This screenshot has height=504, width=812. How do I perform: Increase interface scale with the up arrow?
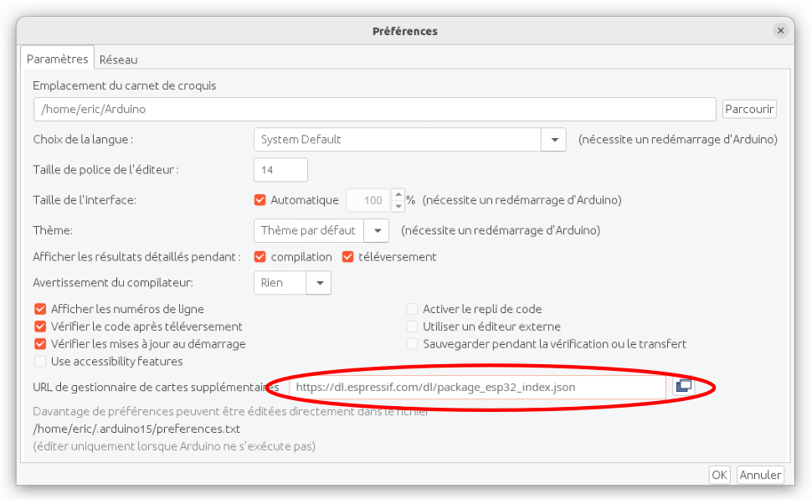pyautogui.click(x=398, y=195)
